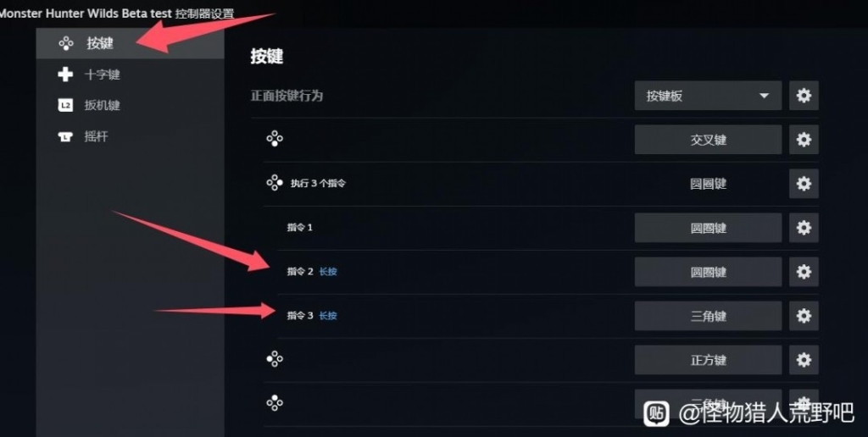Open the 扳机键 sidebar section
The height and width of the screenshot is (437, 868).
pyautogui.click(x=130, y=105)
